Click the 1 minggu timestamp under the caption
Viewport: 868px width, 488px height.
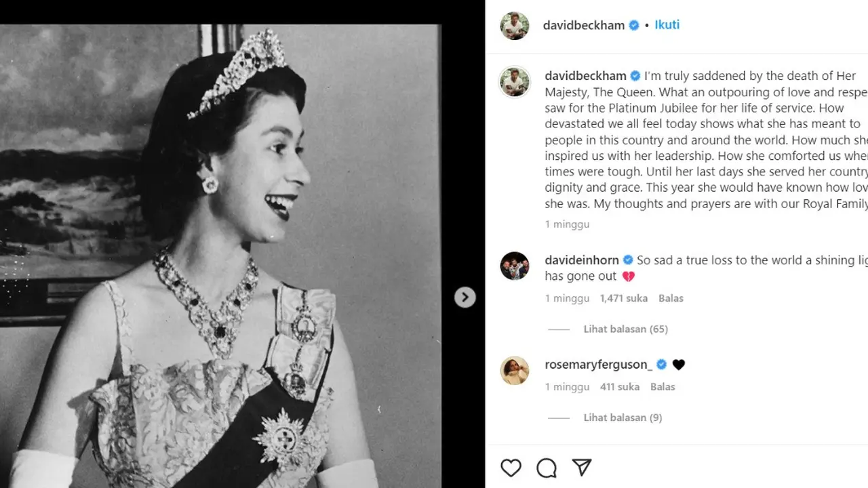point(567,224)
